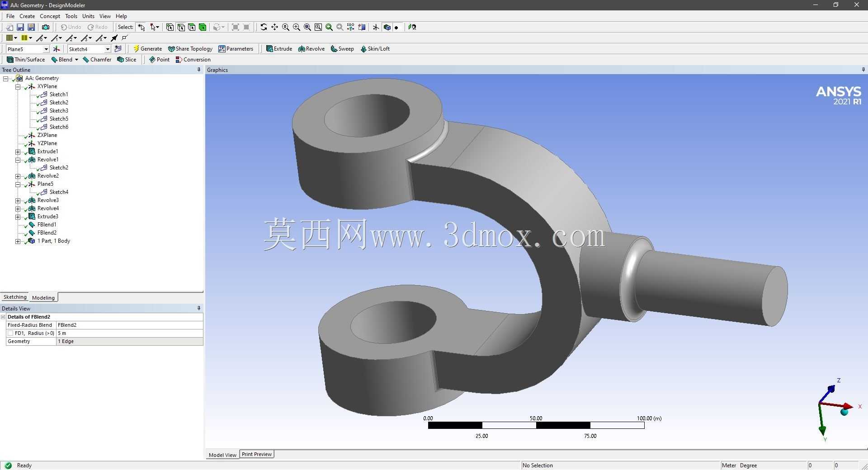Click the radius value field 5 m

click(130, 333)
